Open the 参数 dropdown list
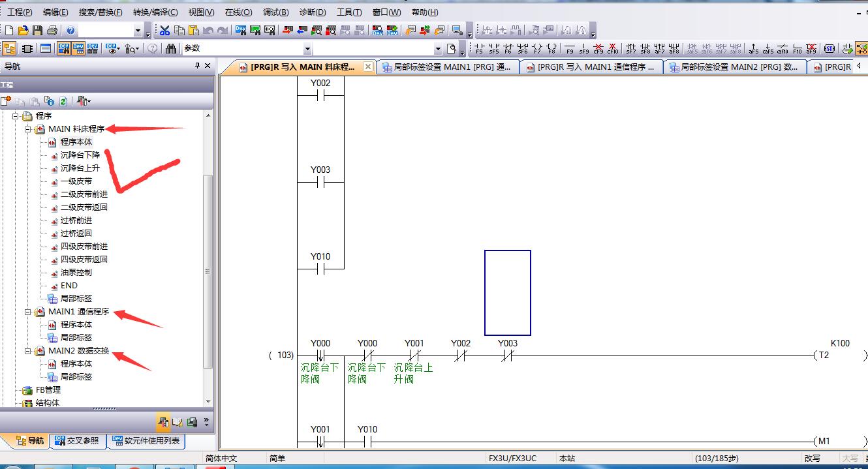868x469 pixels. tap(307, 49)
